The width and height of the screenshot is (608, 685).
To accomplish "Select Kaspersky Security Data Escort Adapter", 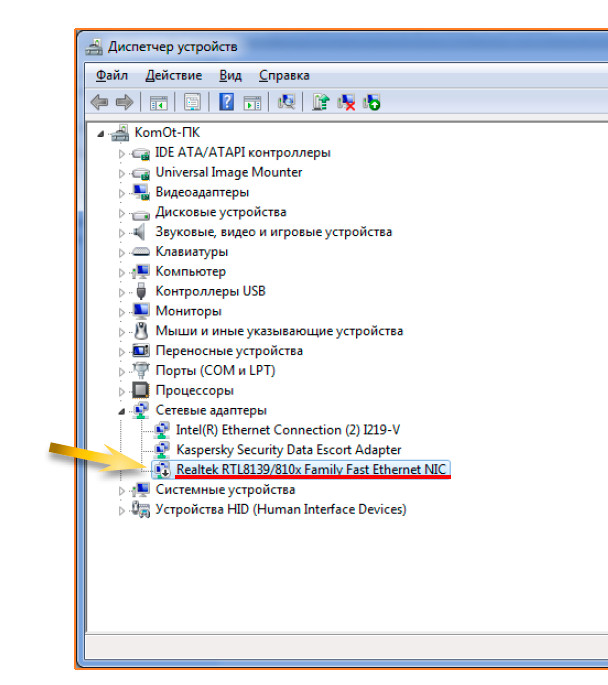I will [x=288, y=450].
